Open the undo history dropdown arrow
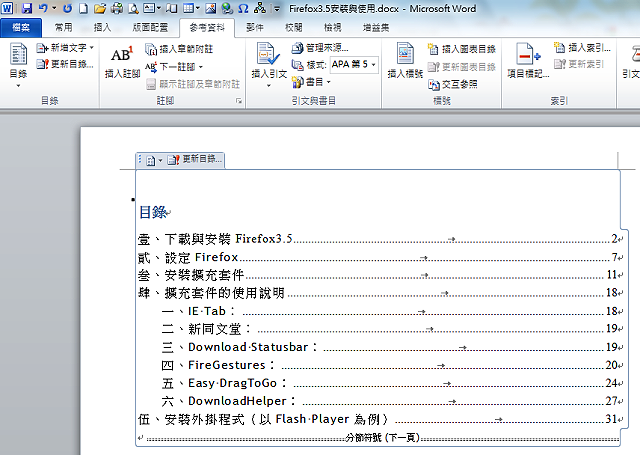 tap(54, 8)
